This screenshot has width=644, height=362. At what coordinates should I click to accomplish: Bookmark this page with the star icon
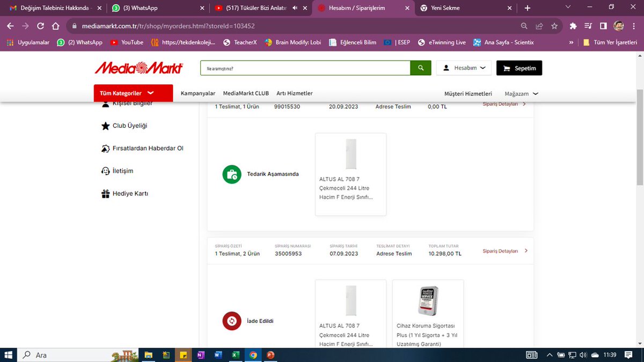coord(554,26)
